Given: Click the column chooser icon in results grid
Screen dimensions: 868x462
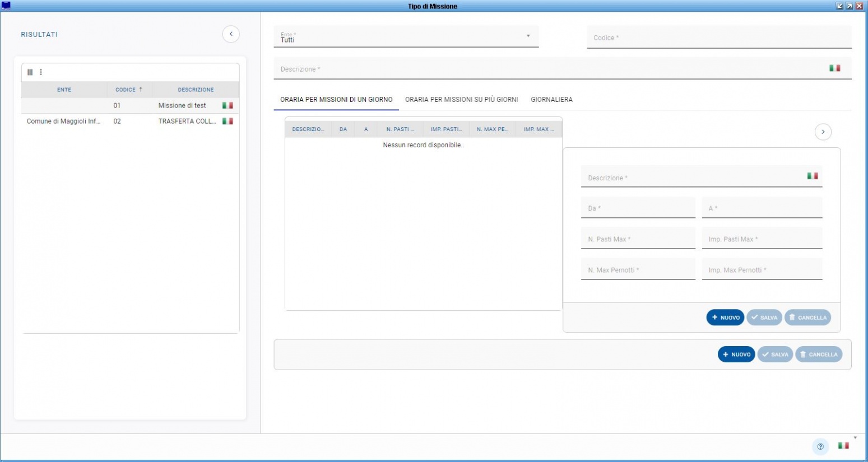Looking at the screenshot, I should (x=30, y=72).
